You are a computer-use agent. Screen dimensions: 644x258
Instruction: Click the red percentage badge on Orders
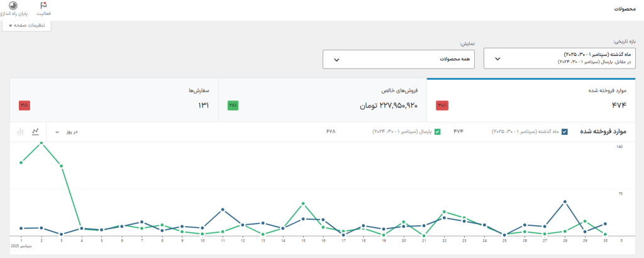click(x=25, y=105)
